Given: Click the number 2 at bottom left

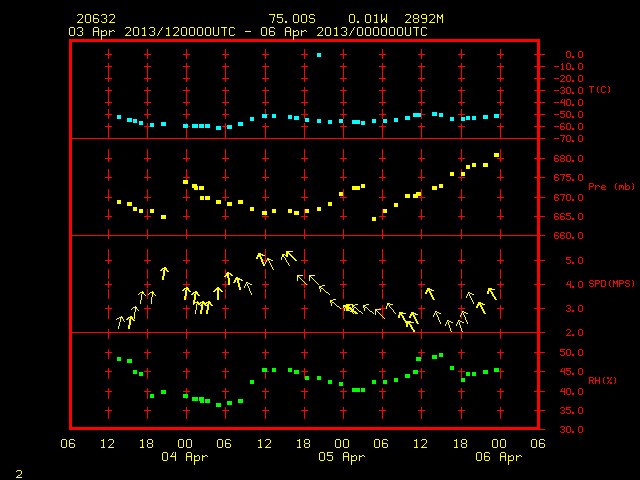Looking at the screenshot, I should [19, 474].
